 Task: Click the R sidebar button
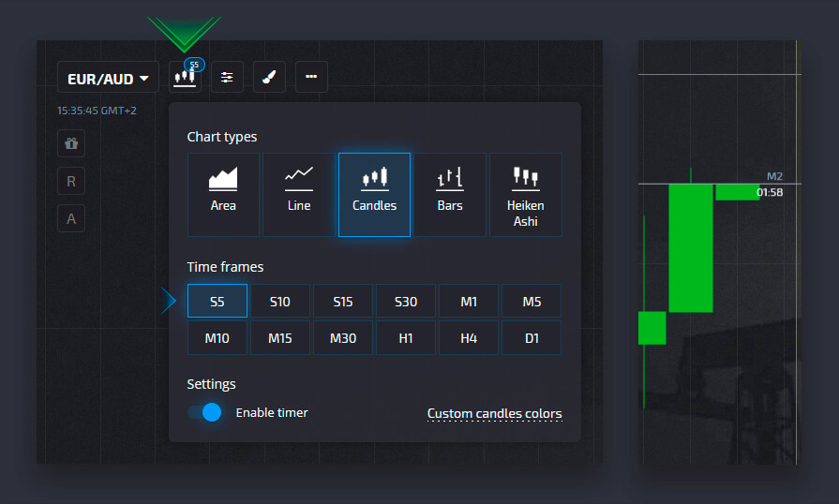(71, 181)
